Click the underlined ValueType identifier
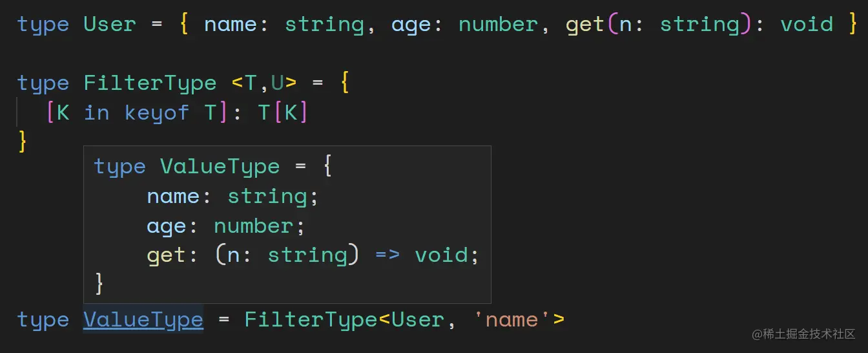Image resolution: width=868 pixels, height=353 pixels. pos(143,319)
